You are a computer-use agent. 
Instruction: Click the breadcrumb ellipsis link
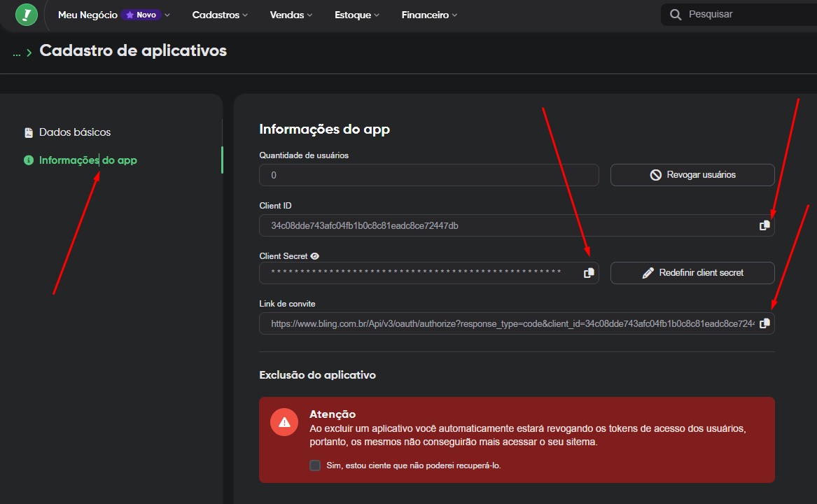coord(16,52)
